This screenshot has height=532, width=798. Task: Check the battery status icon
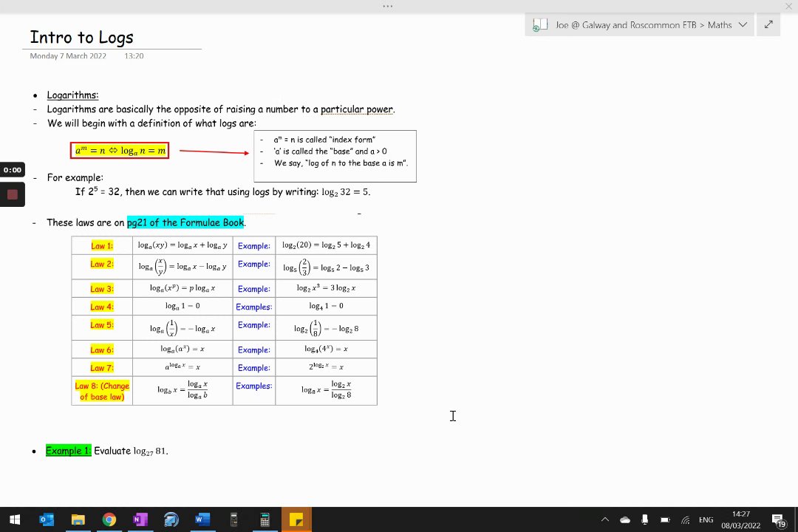(665, 519)
